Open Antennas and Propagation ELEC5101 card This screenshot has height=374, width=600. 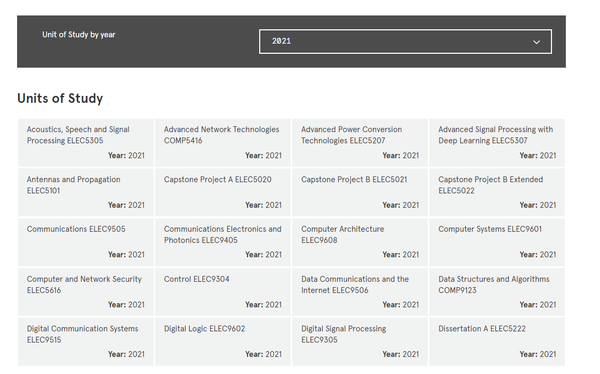pyautogui.click(x=86, y=193)
